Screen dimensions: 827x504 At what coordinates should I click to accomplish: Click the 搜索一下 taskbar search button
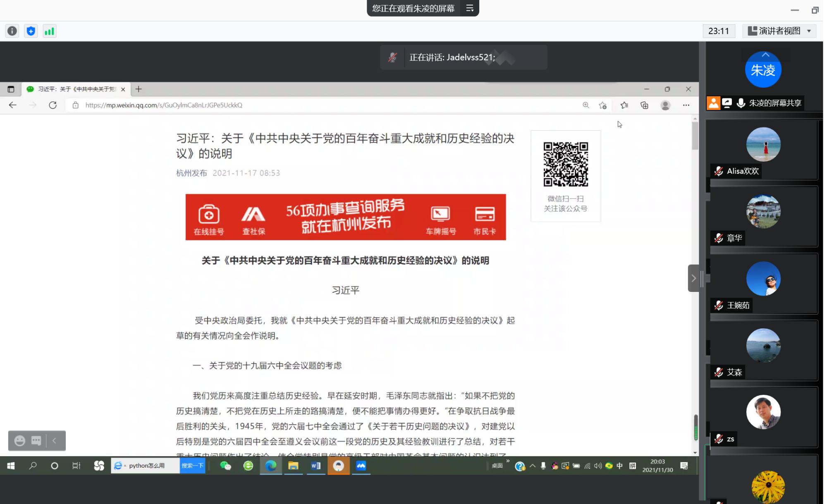pyautogui.click(x=192, y=466)
